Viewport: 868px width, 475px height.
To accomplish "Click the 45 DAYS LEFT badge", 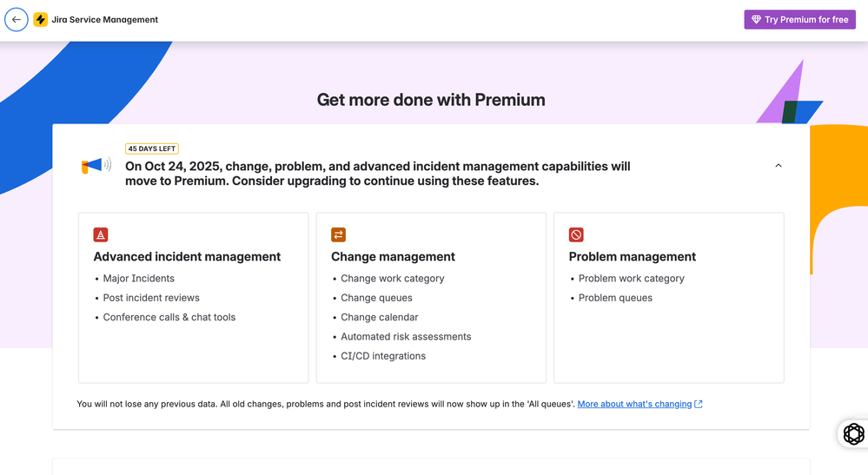I will (152, 148).
